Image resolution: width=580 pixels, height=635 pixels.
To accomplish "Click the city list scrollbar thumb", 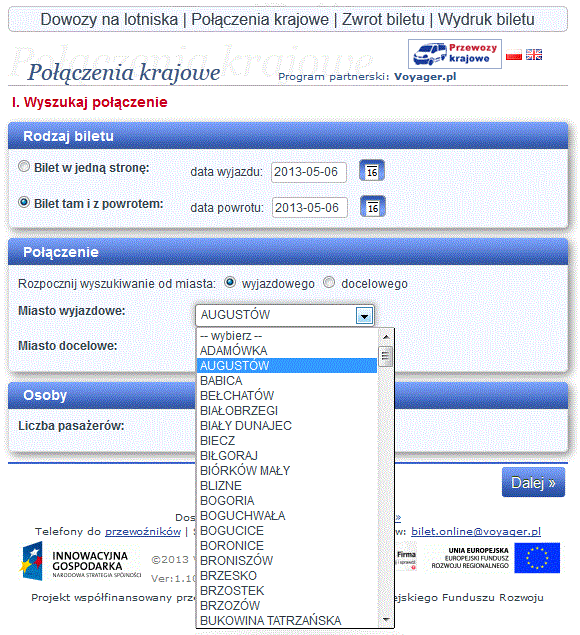I will tap(386, 356).
